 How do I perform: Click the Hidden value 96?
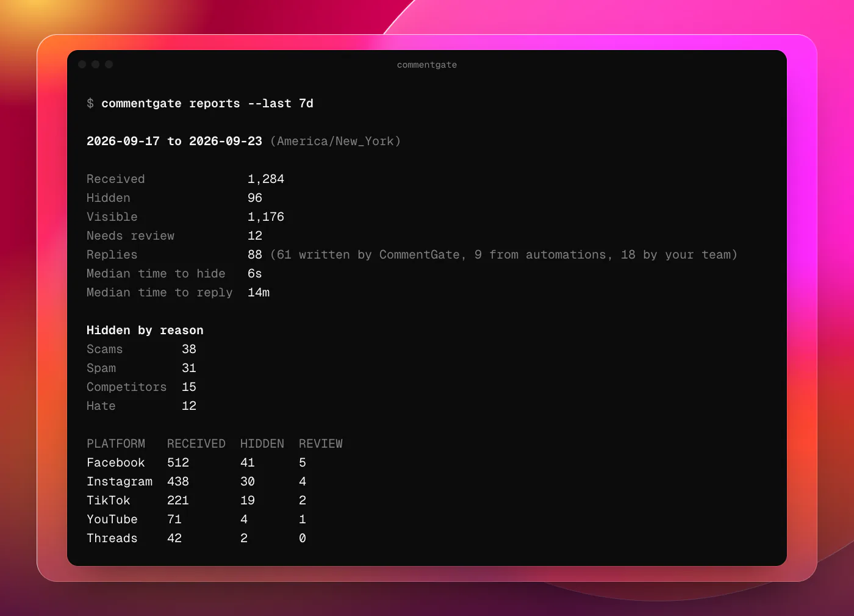pyautogui.click(x=255, y=198)
